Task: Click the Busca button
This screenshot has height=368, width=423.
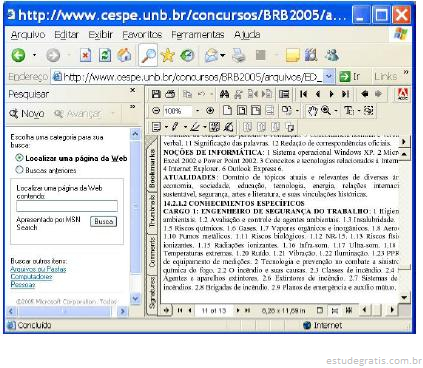Action: [x=103, y=221]
